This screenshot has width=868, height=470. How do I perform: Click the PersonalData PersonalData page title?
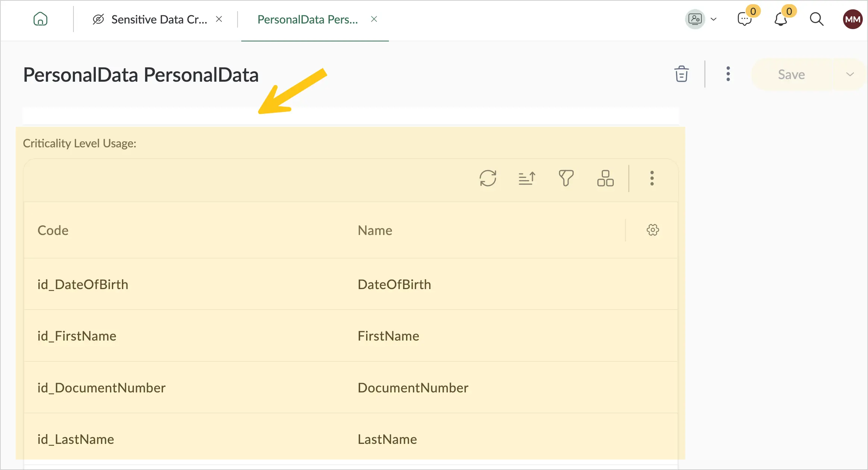coord(141,75)
